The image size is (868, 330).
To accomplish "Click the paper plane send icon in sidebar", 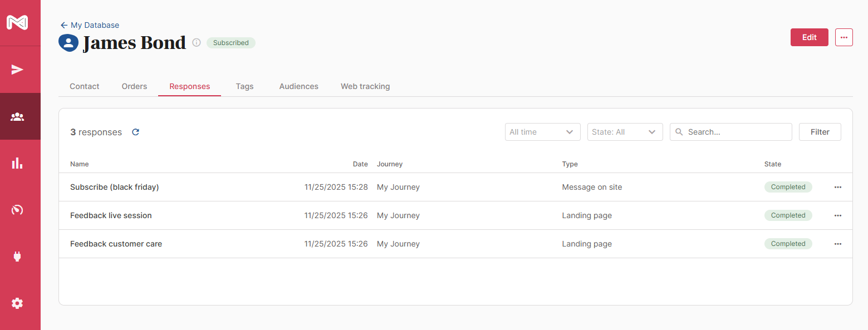I will [x=17, y=70].
